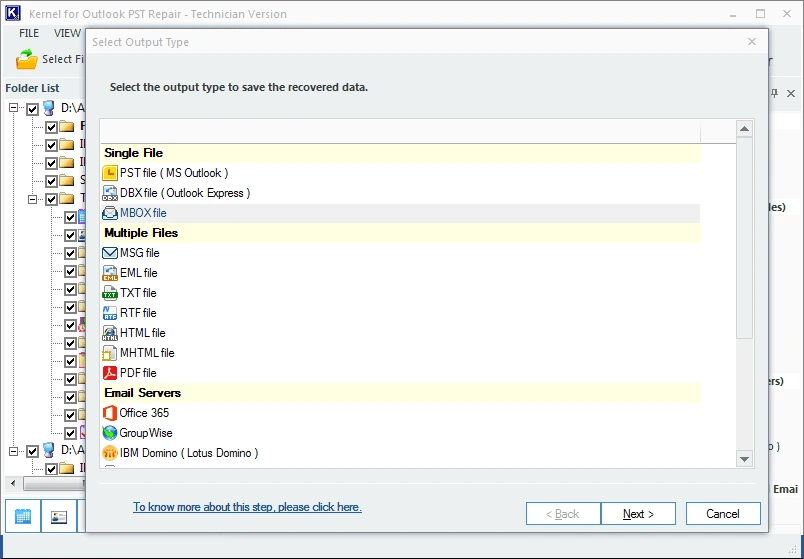
Task: Click the Cancel button
Action: (723, 514)
